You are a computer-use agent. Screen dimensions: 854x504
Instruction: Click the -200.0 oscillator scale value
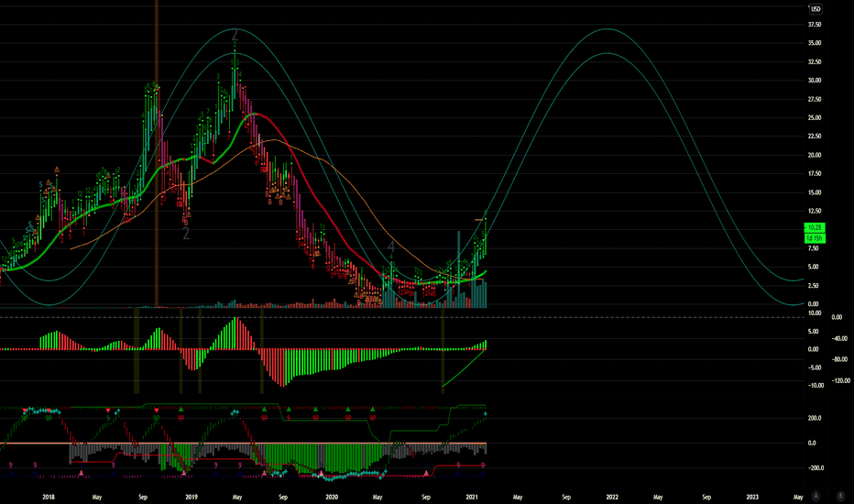coord(815,467)
